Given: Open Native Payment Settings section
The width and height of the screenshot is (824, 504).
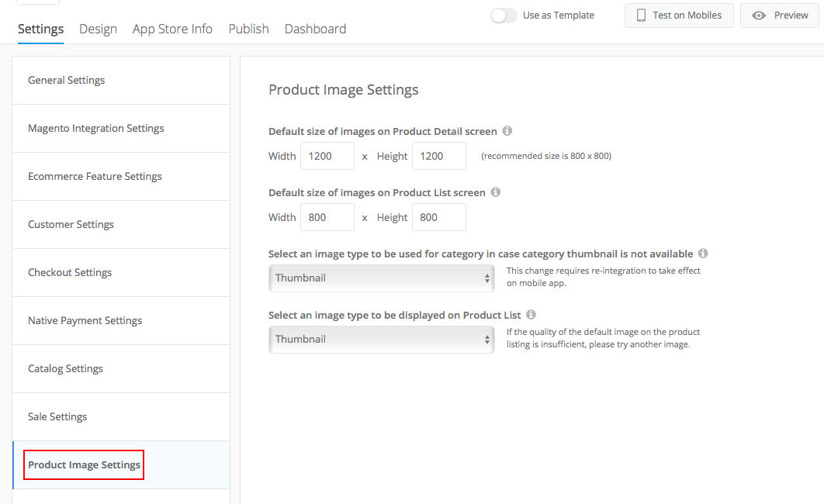Looking at the screenshot, I should [85, 321].
